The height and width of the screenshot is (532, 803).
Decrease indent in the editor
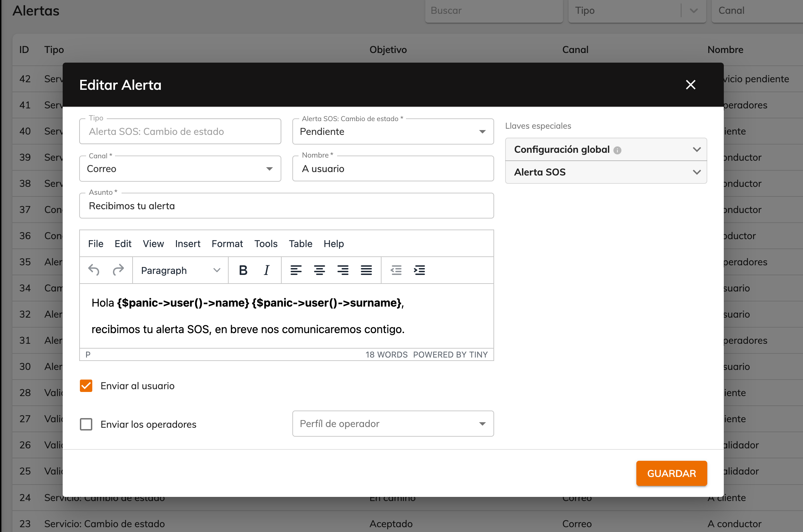click(x=396, y=270)
